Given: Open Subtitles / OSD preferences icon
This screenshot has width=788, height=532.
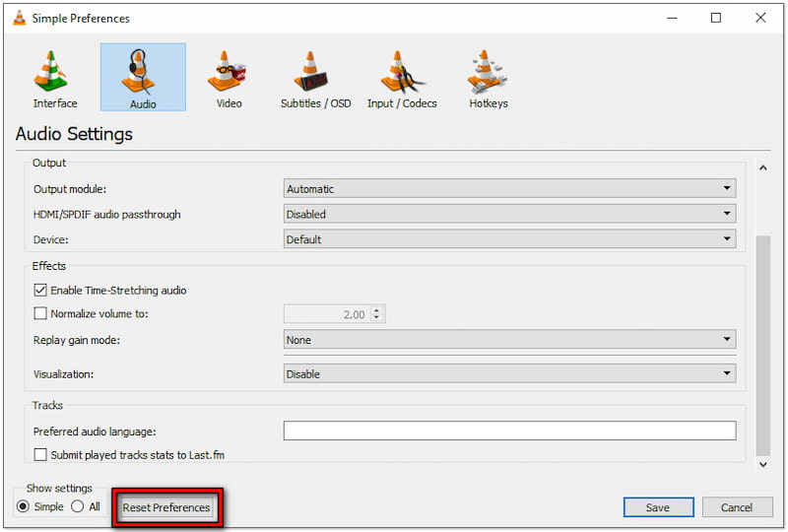Looking at the screenshot, I should [315, 73].
